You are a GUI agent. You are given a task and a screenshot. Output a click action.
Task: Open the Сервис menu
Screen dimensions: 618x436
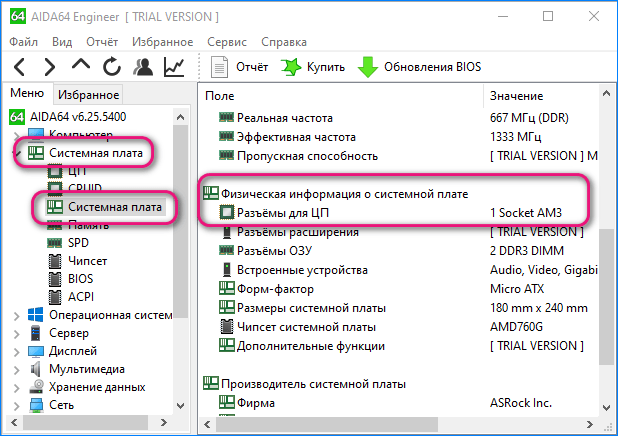(227, 42)
